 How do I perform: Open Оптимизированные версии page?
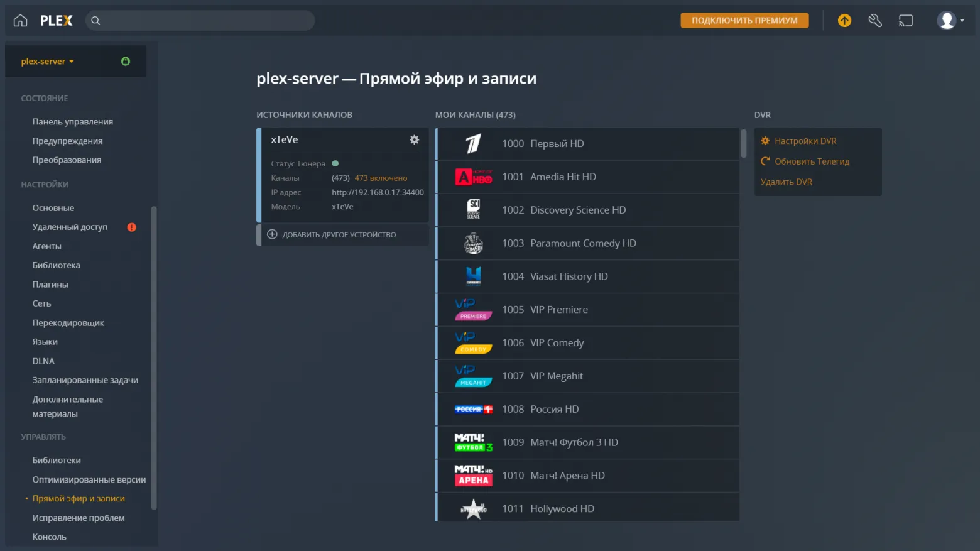pyautogui.click(x=89, y=479)
